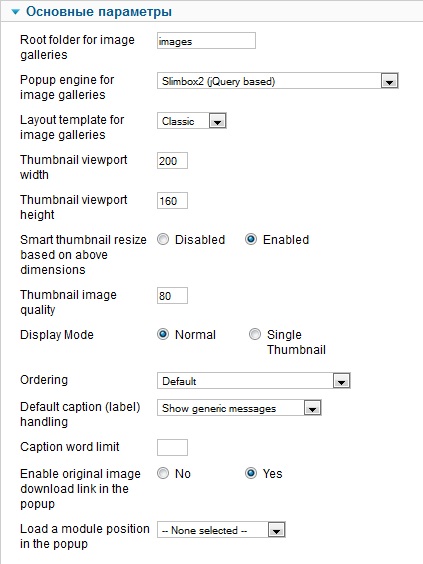Click the Thumbnail viewport width field
This screenshot has width=423, height=564.
[172, 160]
